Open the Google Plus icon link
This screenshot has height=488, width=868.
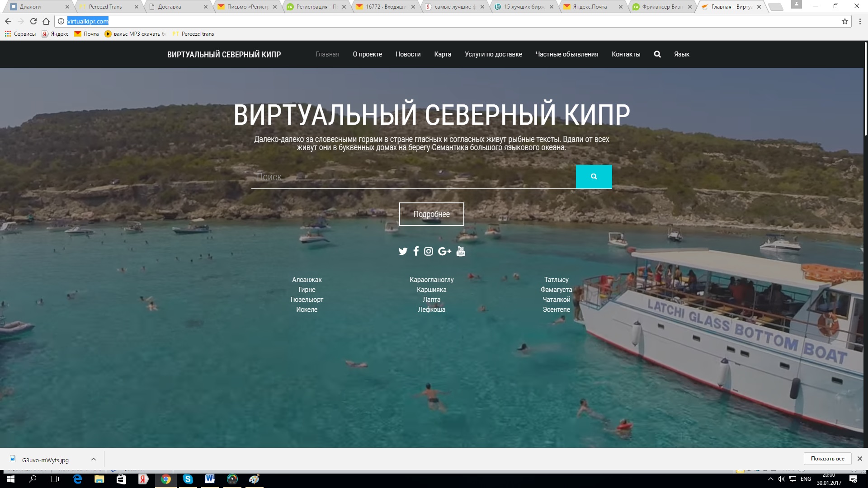tap(444, 251)
